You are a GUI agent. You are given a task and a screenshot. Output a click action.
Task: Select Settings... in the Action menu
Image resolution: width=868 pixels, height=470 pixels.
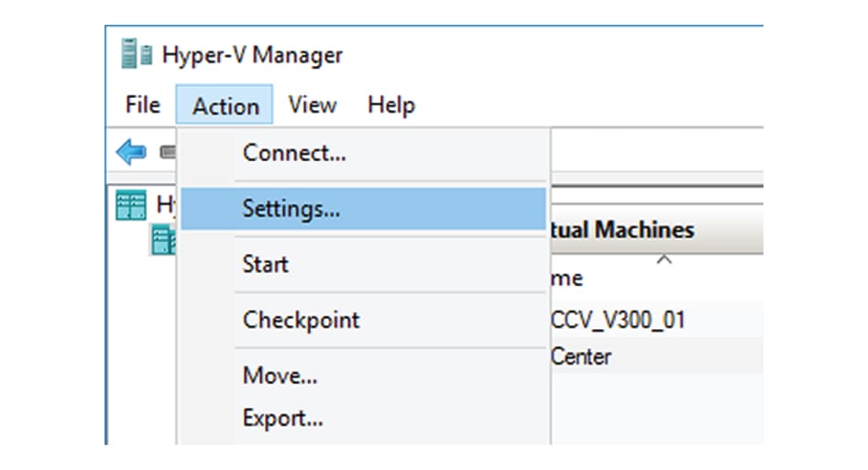pos(363,209)
